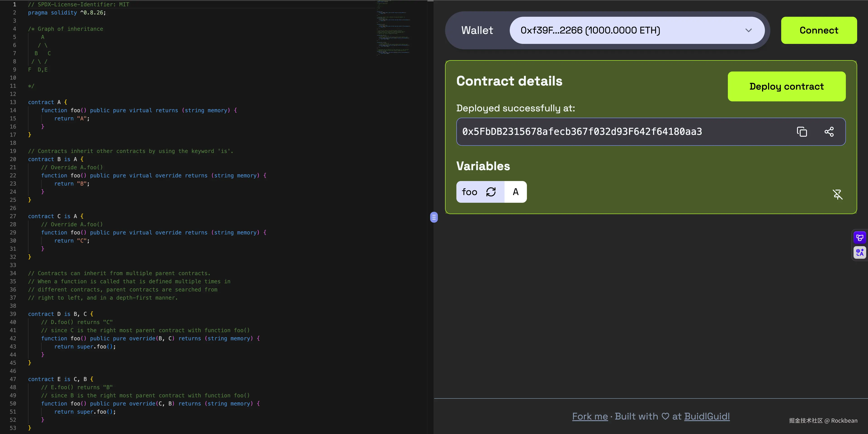Click the heart icon in the footer
Screen dimensions: 868x434
(x=665, y=416)
